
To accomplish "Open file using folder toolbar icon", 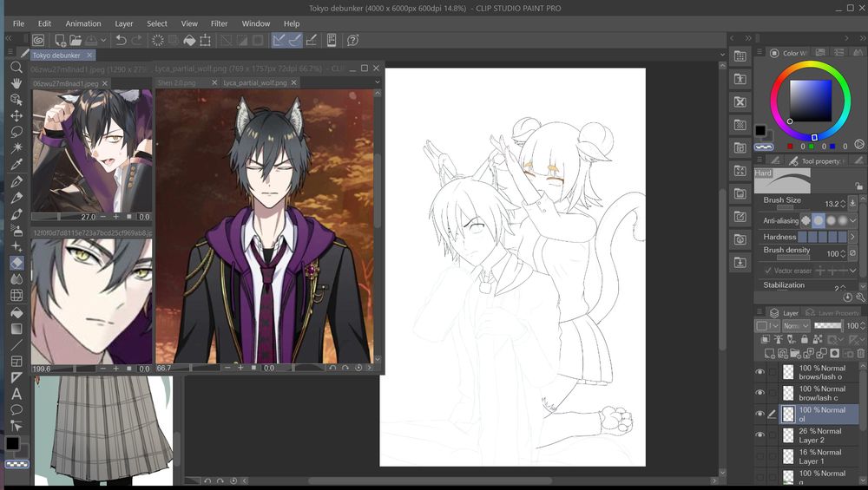I will click(x=76, y=40).
